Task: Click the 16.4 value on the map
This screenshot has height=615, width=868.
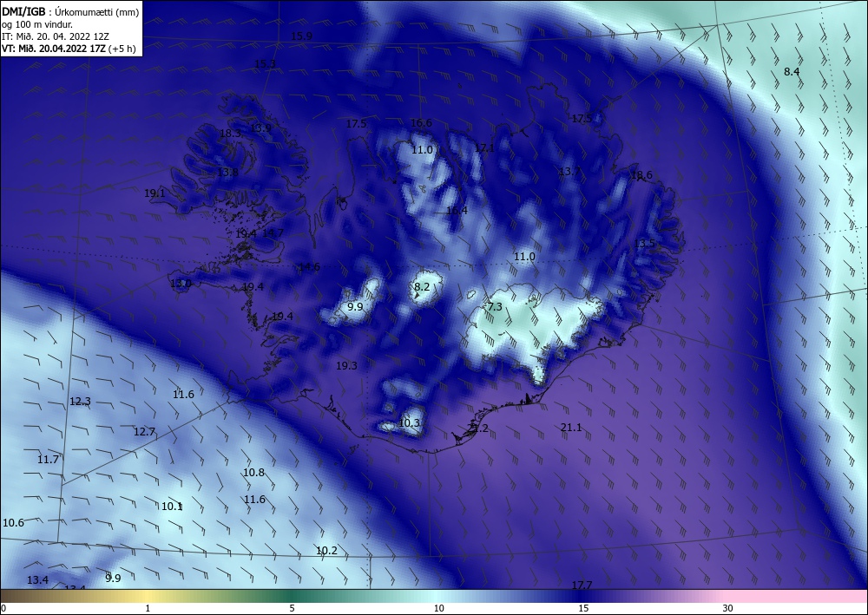Action: [457, 210]
